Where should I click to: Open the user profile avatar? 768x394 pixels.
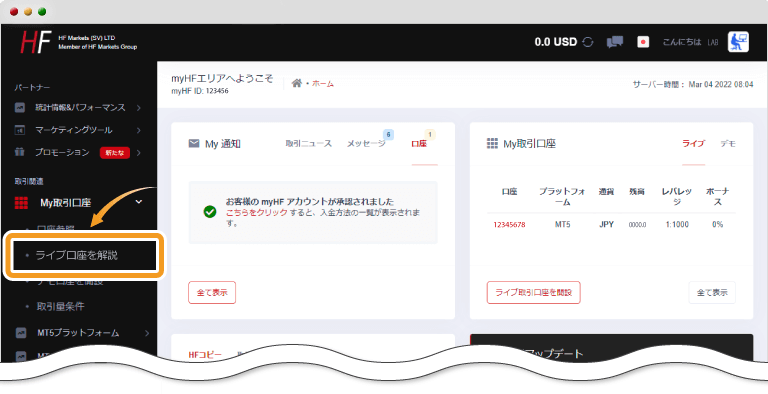pyautogui.click(x=738, y=42)
